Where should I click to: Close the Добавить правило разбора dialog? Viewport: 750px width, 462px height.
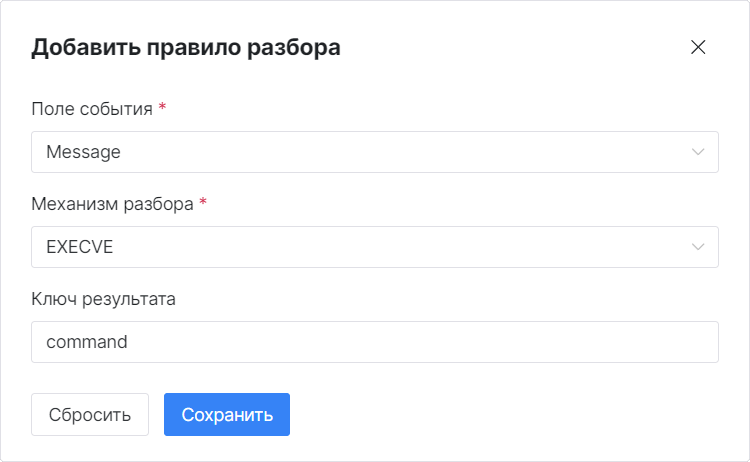[x=698, y=47]
